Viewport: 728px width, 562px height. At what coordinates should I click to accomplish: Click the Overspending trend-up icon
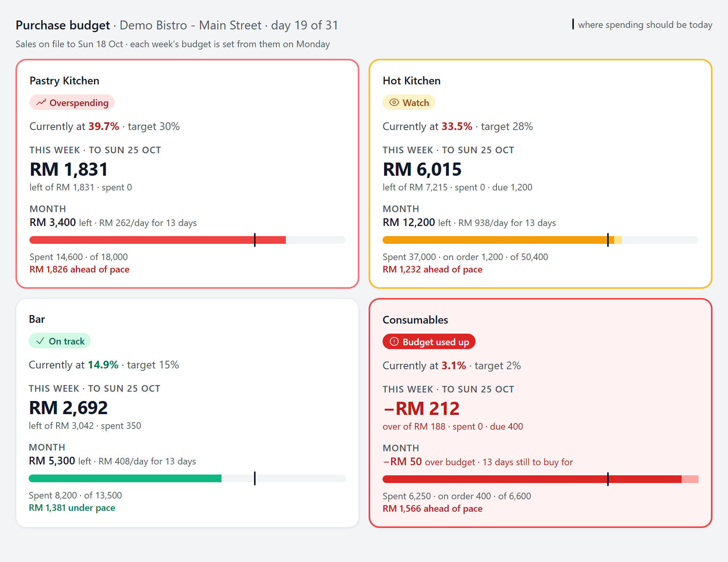pos(41,103)
